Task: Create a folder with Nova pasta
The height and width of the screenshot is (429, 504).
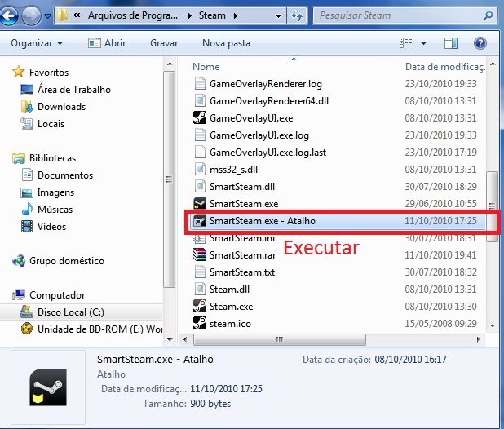Action: coord(226,43)
